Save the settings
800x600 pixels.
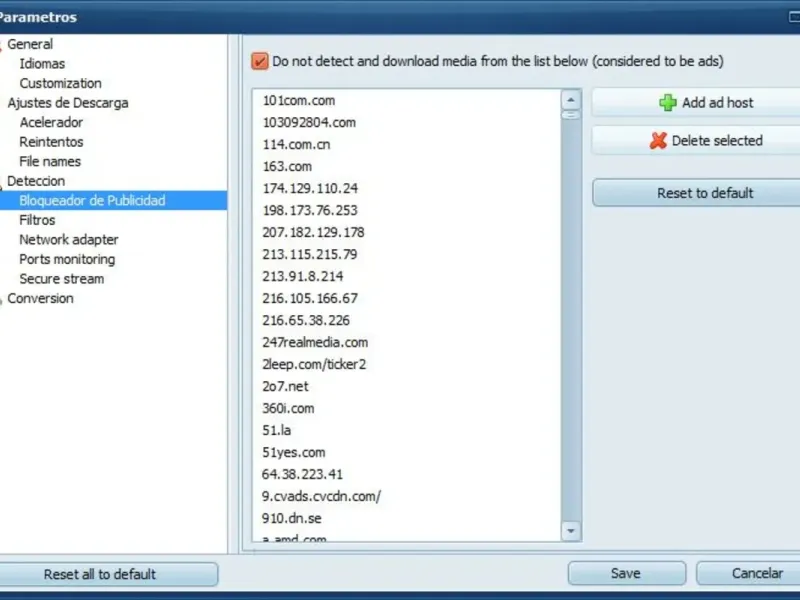coord(626,573)
